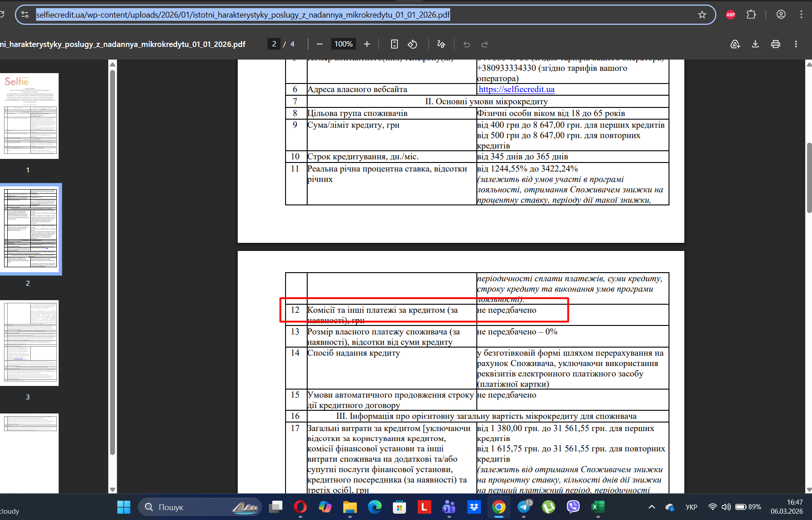
Task: Rotate the PDF counterclockwise
Action: point(412,44)
